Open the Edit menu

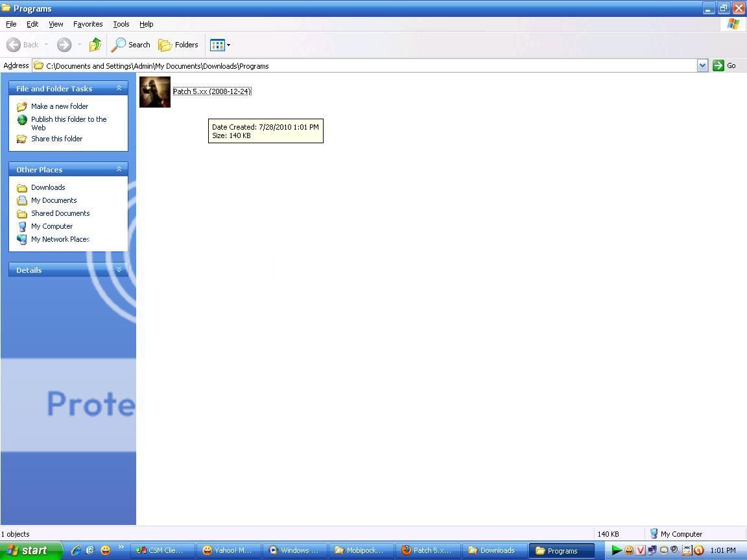point(32,24)
